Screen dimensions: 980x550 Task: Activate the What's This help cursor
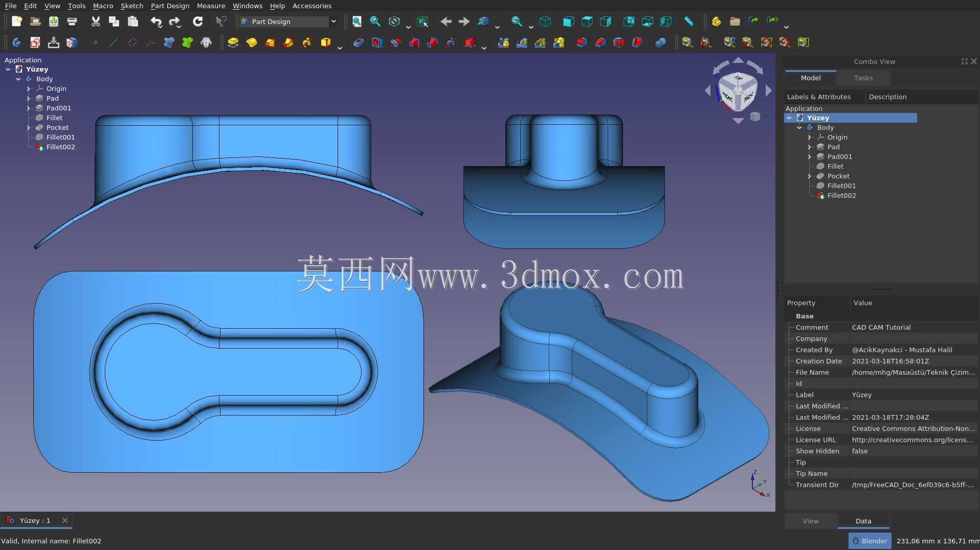(x=221, y=21)
